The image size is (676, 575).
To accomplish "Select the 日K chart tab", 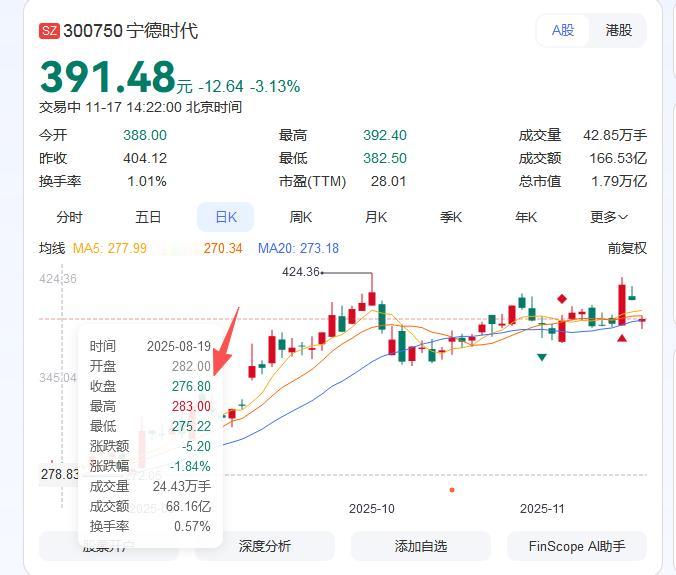I will tap(225, 217).
